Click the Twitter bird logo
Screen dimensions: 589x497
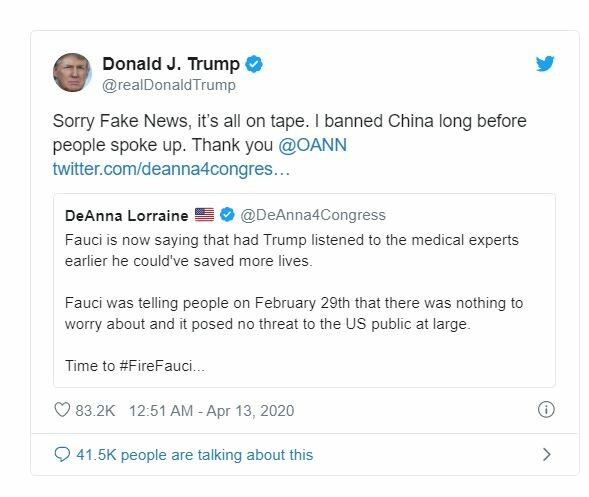545,63
